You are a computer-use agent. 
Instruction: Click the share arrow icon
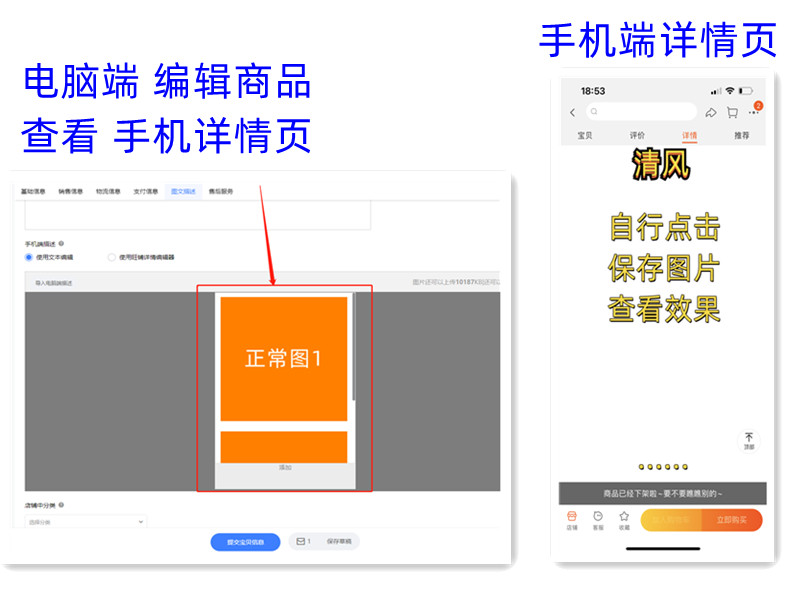711,113
